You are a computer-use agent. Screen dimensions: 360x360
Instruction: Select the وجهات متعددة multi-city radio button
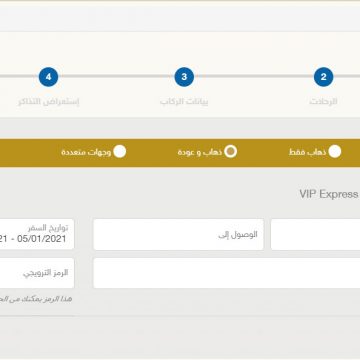(120, 152)
